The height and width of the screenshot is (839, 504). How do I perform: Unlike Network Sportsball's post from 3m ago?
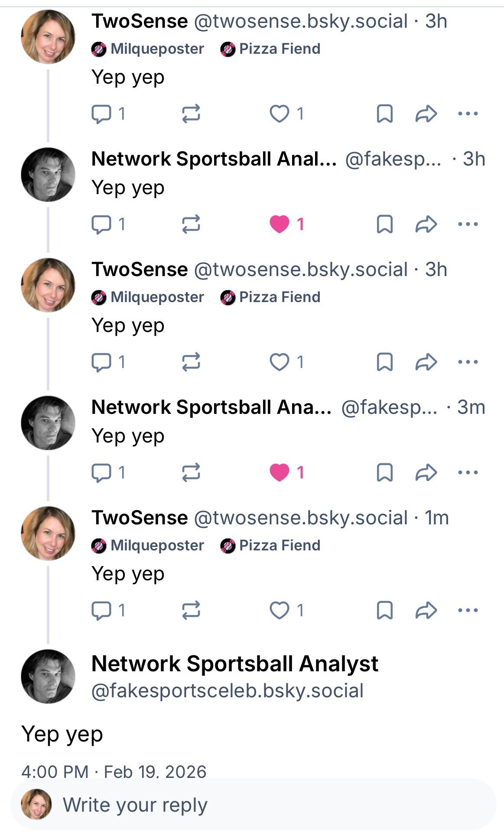click(280, 472)
